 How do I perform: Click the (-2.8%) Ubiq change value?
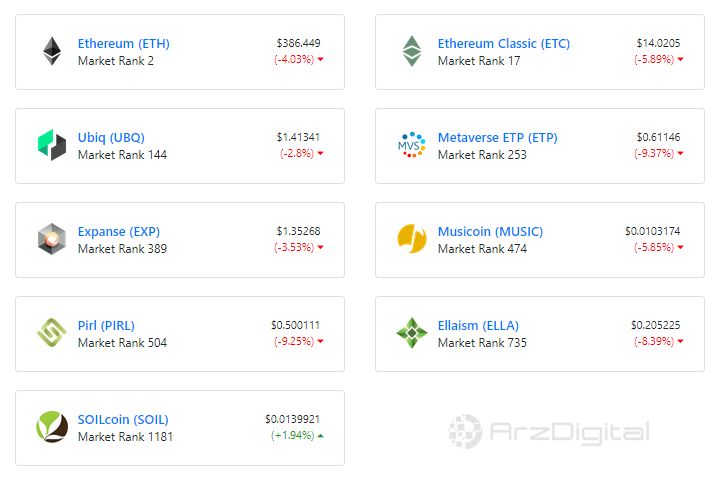297,153
